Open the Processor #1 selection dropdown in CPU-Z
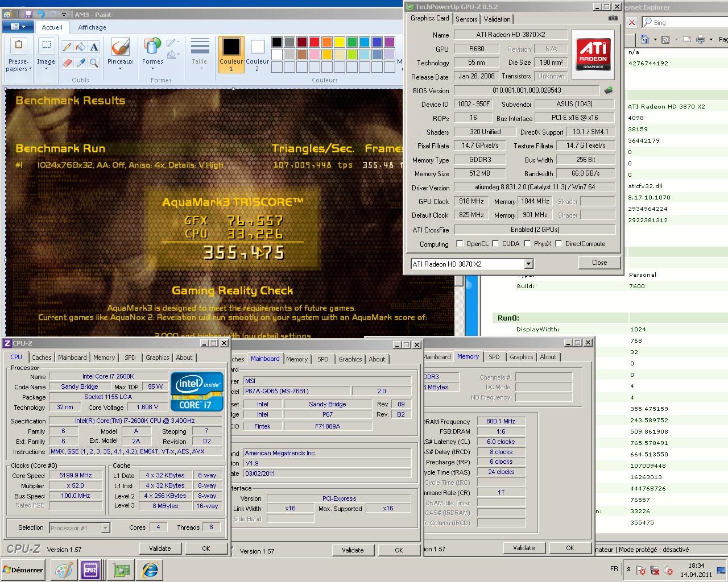Viewport: 728px width, 582px height. tap(105, 528)
